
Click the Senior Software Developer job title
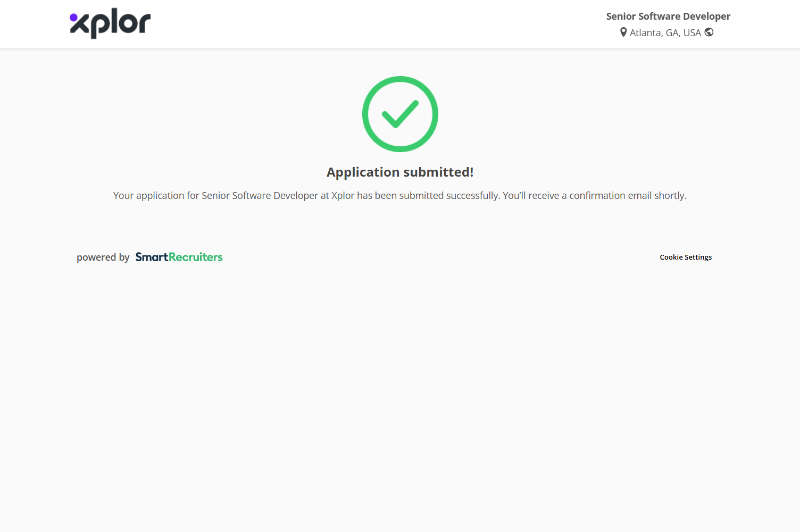[668, 16]
